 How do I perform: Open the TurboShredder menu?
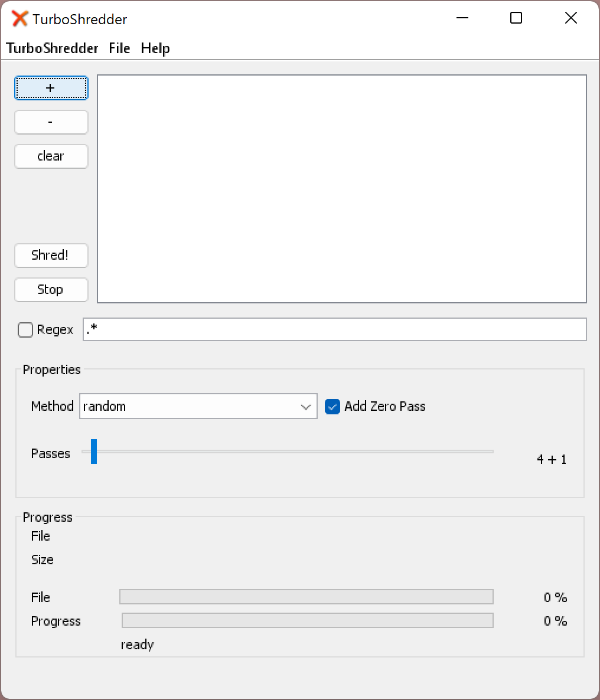point(52,48)
